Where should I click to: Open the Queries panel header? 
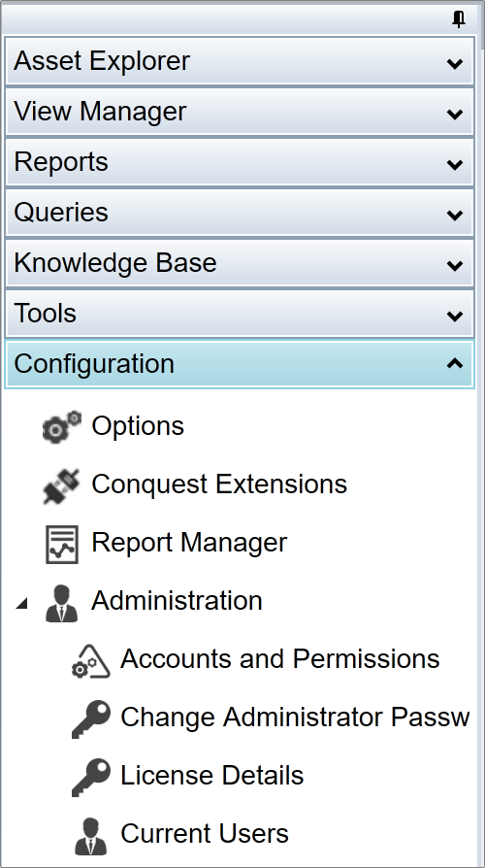point(240,212)
